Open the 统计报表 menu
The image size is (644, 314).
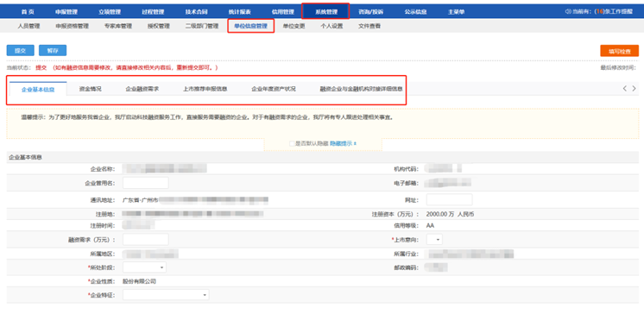click(x=239, y=12)
